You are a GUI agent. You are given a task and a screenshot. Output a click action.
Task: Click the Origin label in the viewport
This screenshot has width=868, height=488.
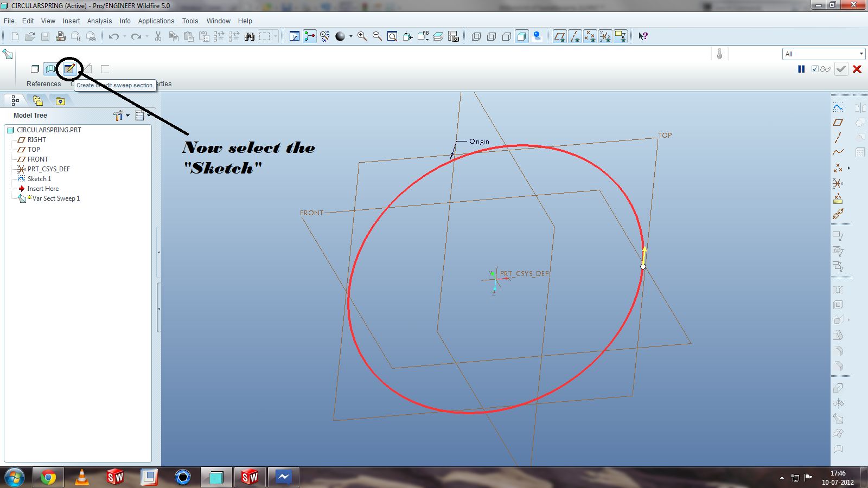pos(479,142)
